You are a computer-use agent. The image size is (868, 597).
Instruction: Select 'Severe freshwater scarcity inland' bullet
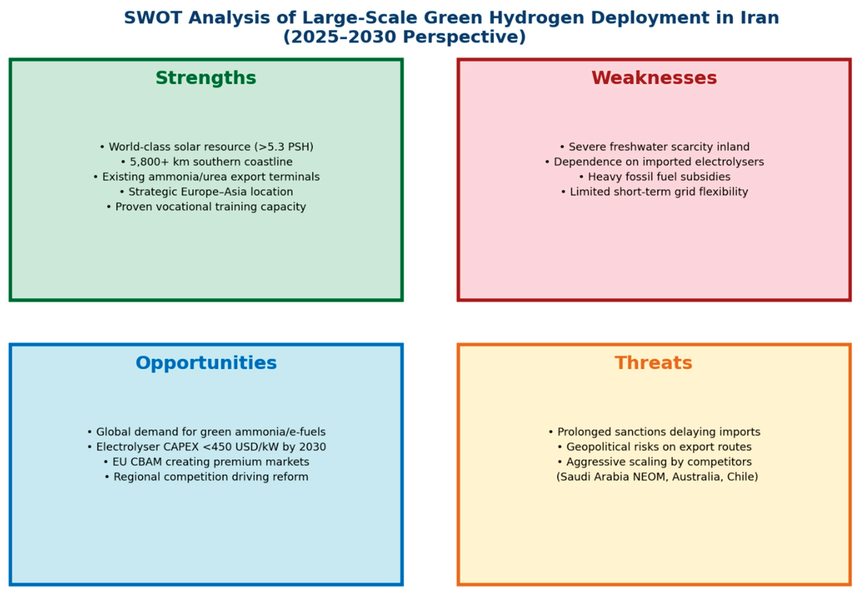(654, 147)
